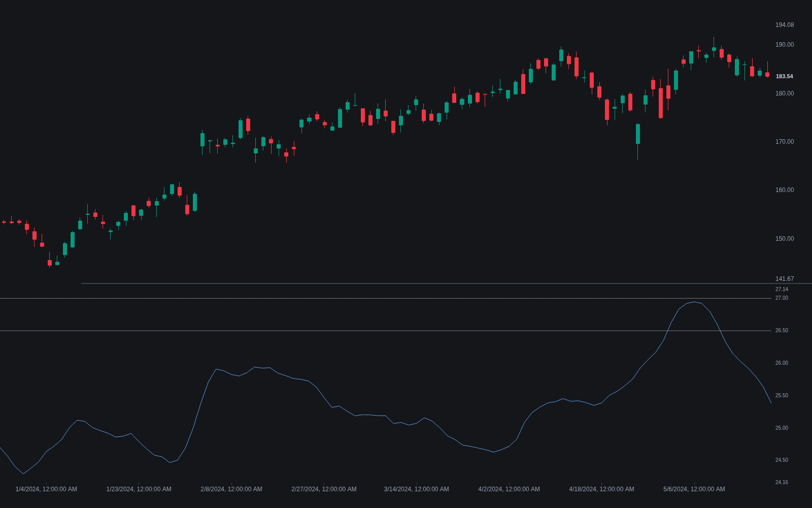812x508 pixels.
Task: Select the 2/8/2024 date on time axis
Action: click(231, 489)
